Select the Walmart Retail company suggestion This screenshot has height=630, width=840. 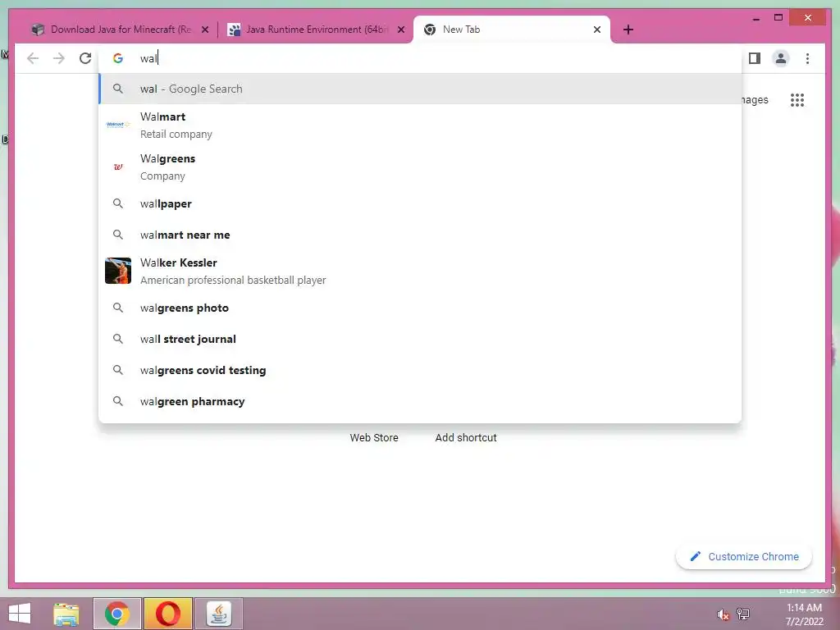coord(421,125)
